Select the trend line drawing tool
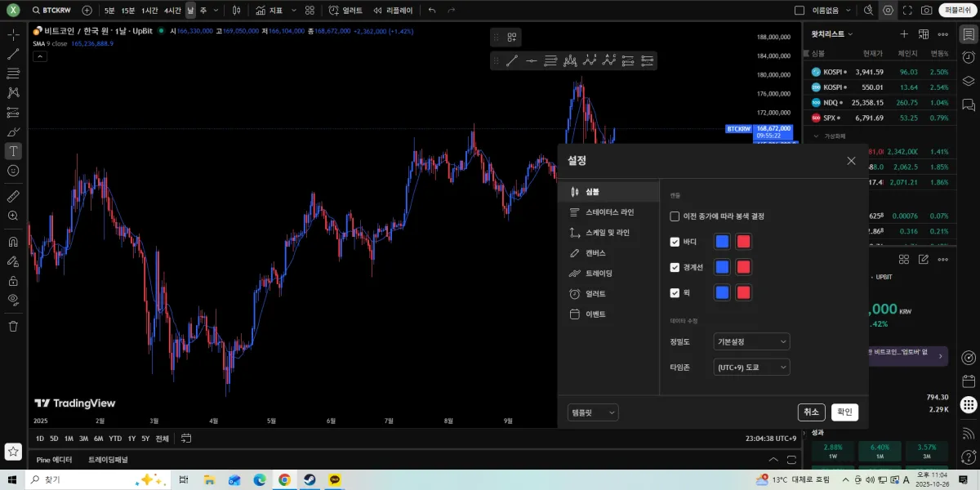The image size is (980, 490). pos(13,54)
